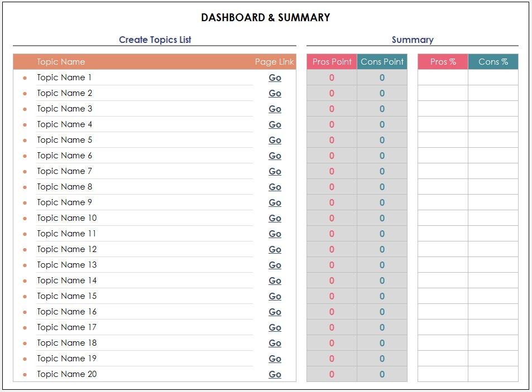Follow the Go link beside Topic Name 7

(x=275, y=171)
